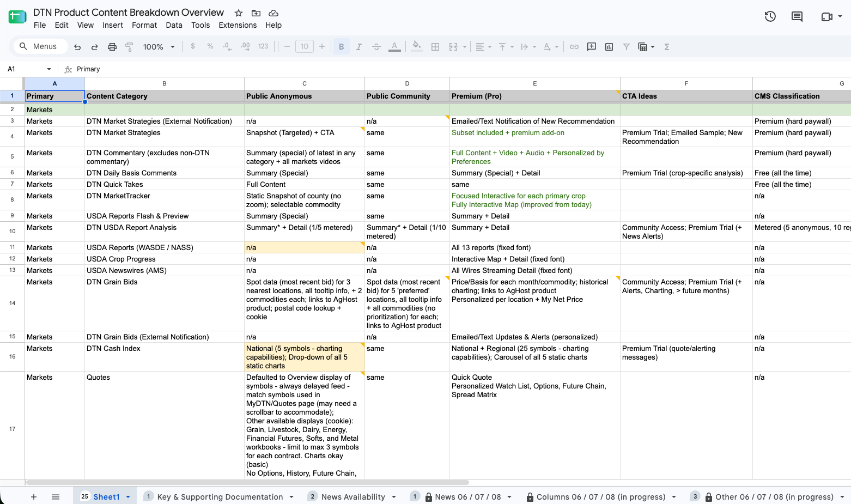Screen dimensions: 851x504
Task: Print the spreadsheet
Action: pyautogui.click(x=112, y=47)
